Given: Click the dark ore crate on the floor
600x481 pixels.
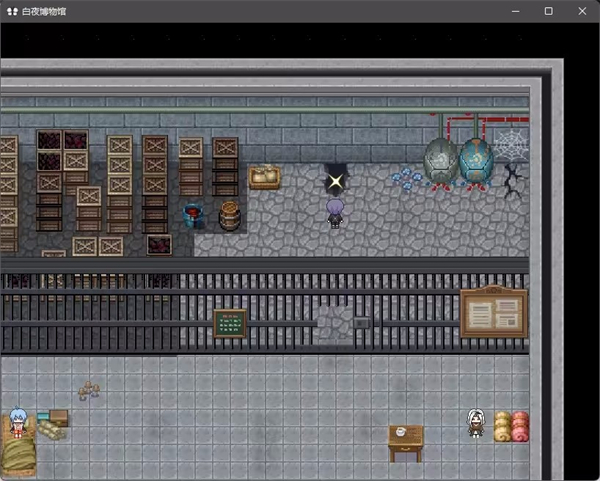Looking at the screenshot, I should pyautogui.click(x=159, y=245).
